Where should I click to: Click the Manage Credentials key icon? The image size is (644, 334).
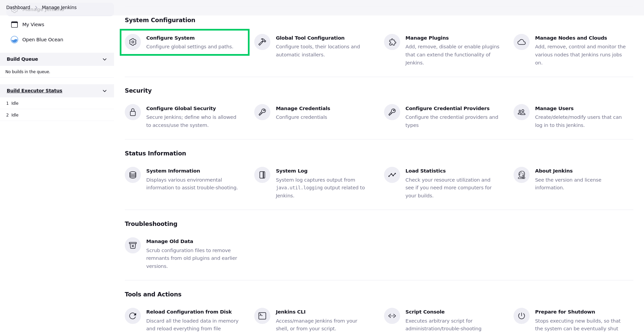(x=262, y=112)
